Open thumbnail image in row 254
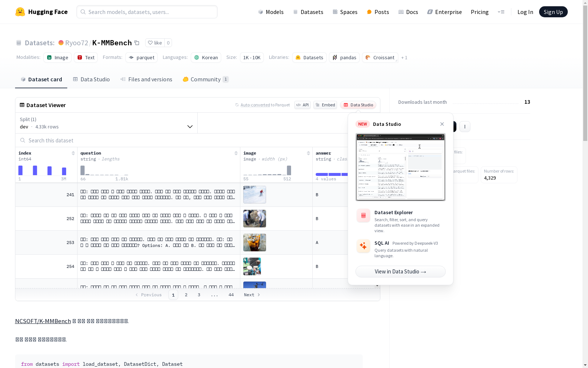The height and width of the screenshot is (368, 588). point(252,266)
